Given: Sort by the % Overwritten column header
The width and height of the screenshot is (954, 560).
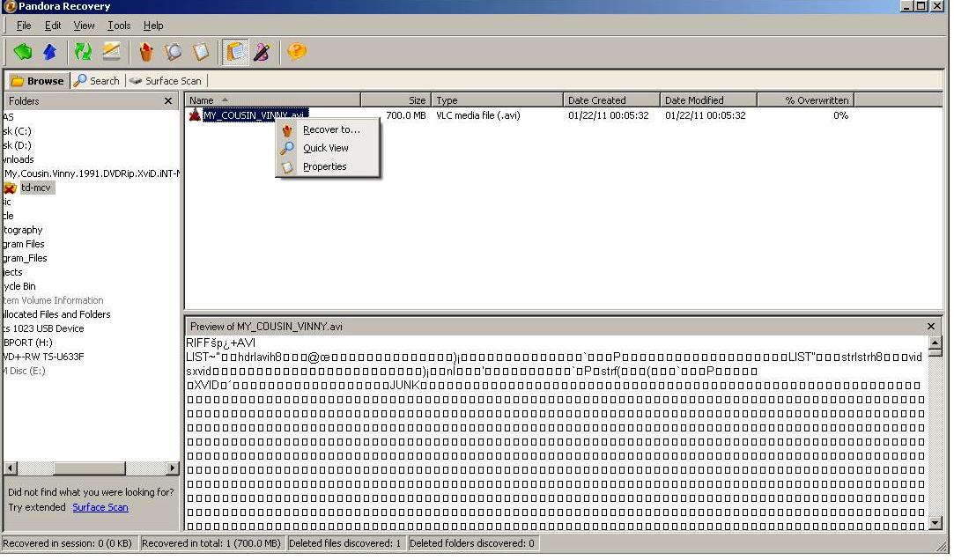Looking at the screenshot, I should [x=806, y=100].
